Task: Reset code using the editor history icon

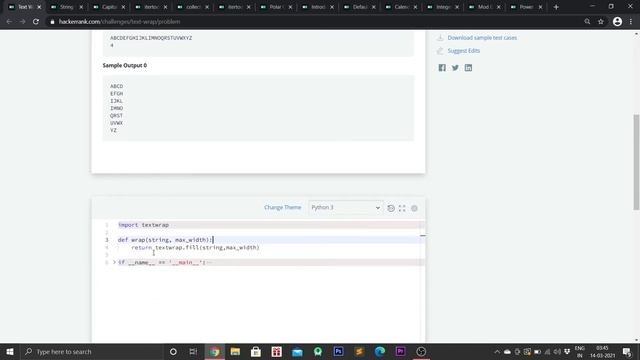Action: (391, 208)
